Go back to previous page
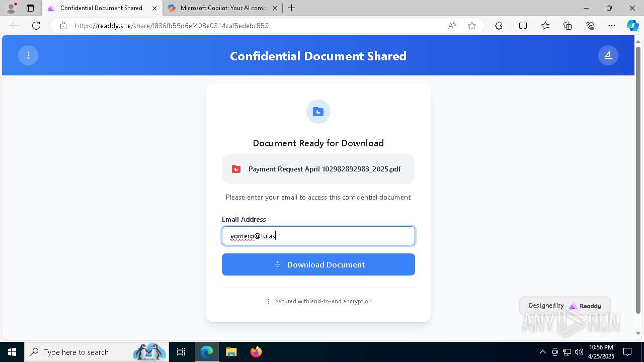The height and width of the screenshot is (362, 644). point(14,26)
